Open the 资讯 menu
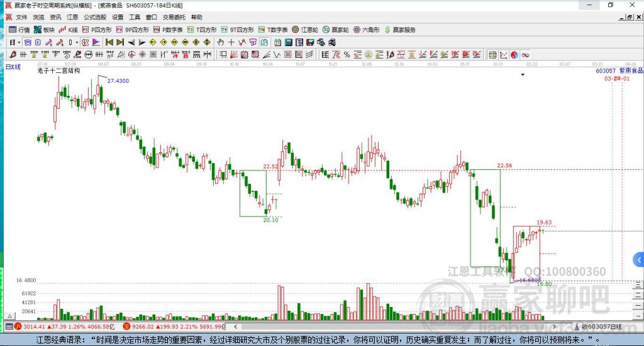 (x=55, y=17)
